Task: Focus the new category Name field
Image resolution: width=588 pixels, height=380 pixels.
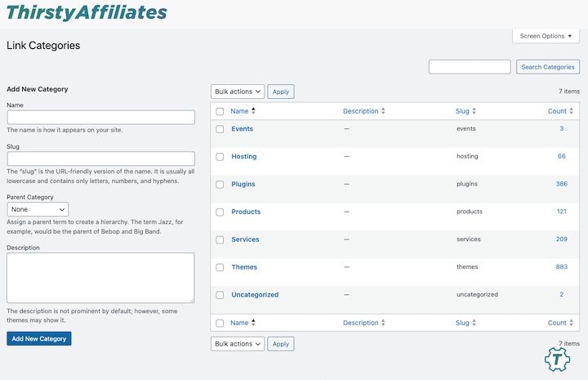Action: coord(101,118)
